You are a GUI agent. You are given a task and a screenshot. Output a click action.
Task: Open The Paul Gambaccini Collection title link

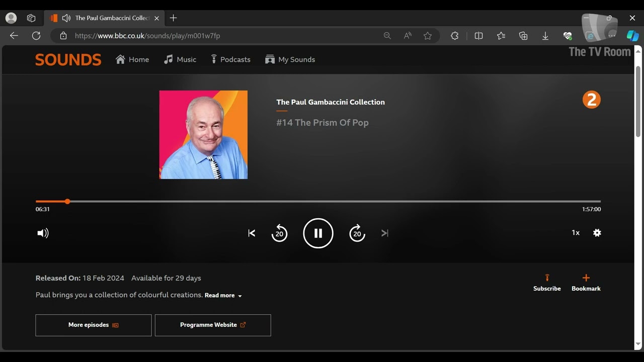point(331,102)
